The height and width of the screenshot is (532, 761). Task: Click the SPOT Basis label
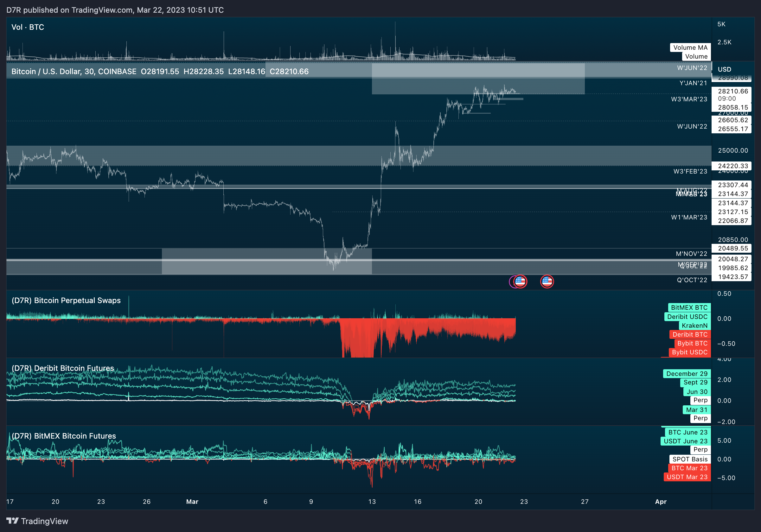click(690, 459)
